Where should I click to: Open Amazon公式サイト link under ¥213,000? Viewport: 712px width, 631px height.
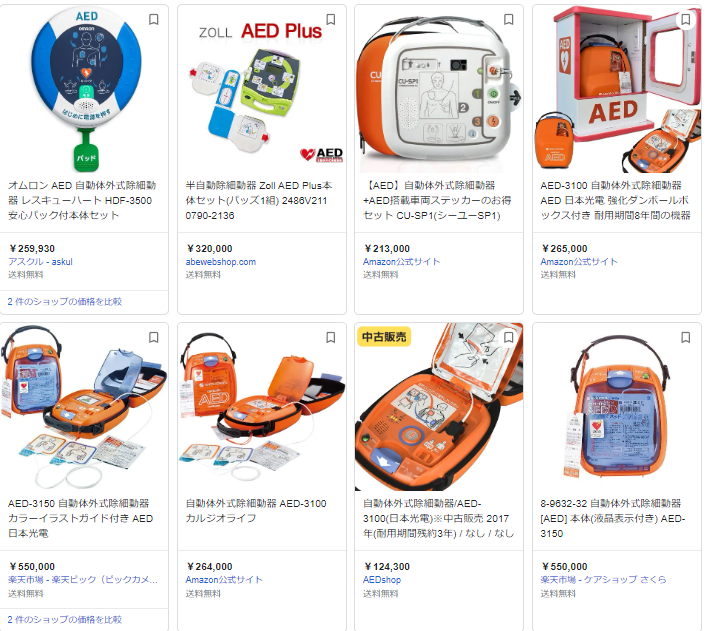pos(401,262)
